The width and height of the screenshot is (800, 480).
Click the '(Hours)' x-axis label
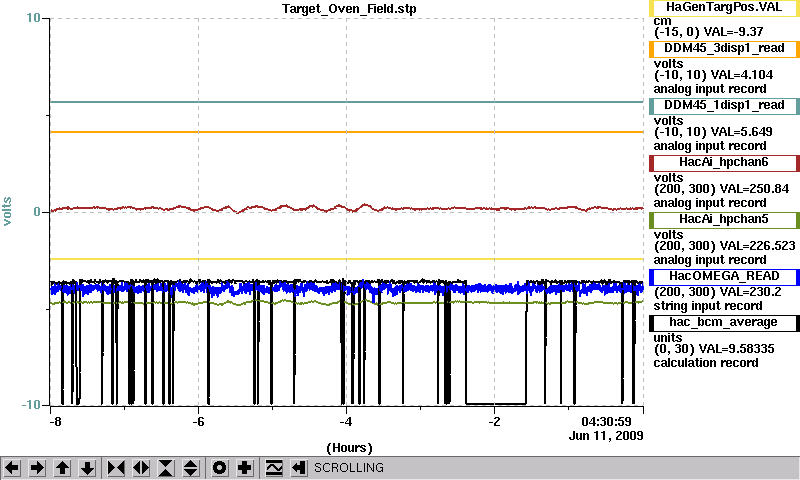[x=349, y=448]
